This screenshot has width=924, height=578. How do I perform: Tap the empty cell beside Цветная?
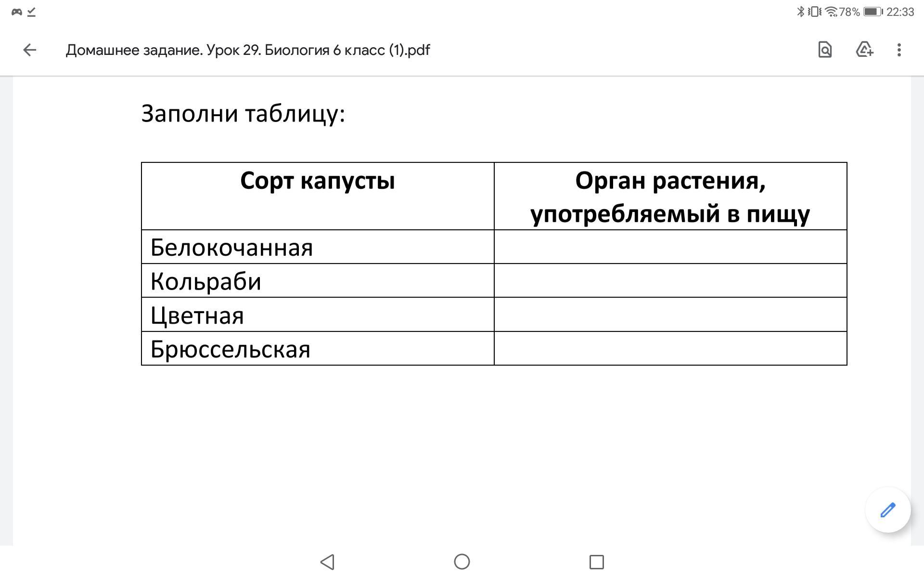(670, 314)
